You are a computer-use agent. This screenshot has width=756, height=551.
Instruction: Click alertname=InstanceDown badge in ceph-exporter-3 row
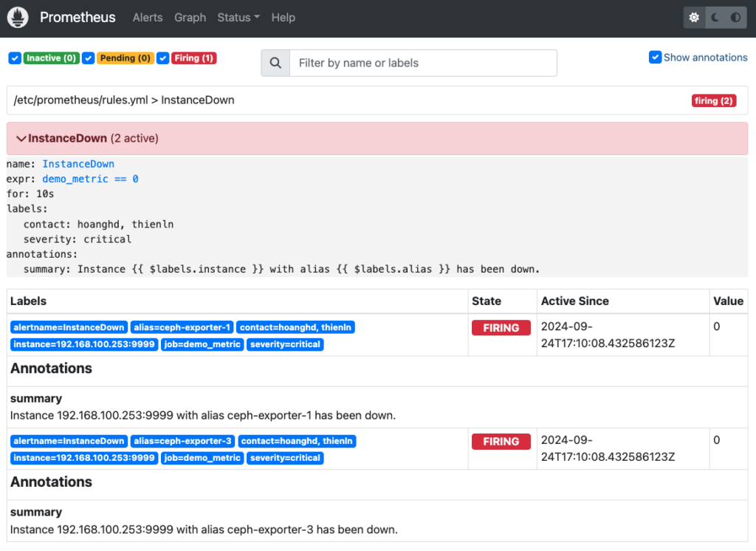pyautogui.click(x=69, y=441)
